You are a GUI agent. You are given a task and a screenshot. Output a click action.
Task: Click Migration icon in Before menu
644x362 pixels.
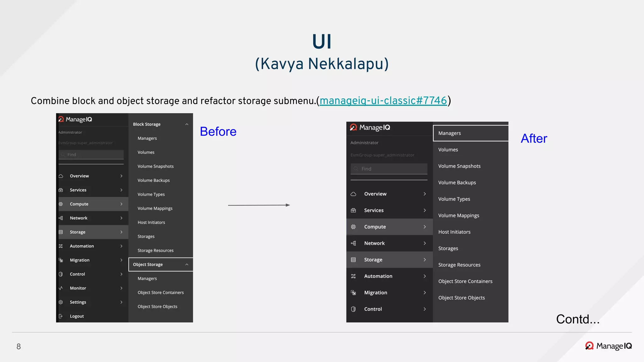tap(61, 260)
